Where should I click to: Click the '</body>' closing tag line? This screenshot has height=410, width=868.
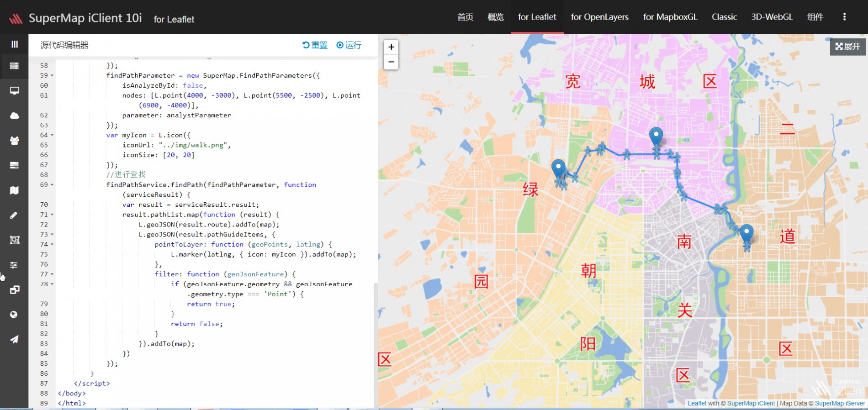coord(72,394)
